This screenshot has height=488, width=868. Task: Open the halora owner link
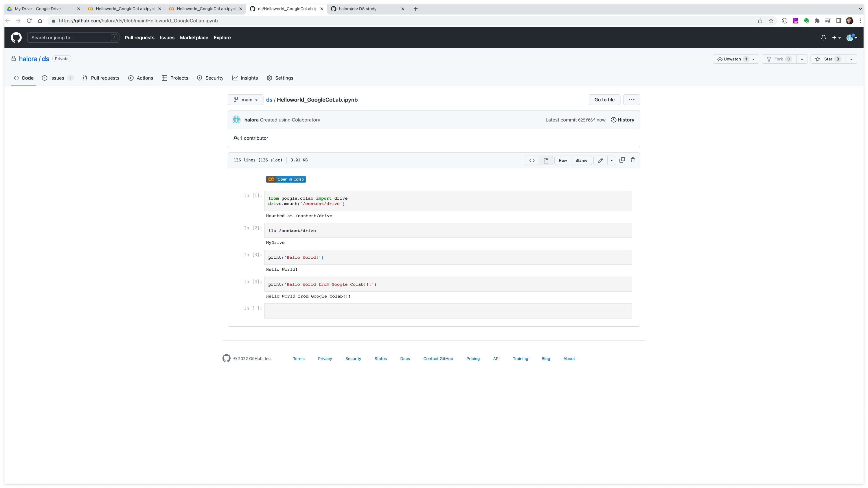click(x=28, y=59)
